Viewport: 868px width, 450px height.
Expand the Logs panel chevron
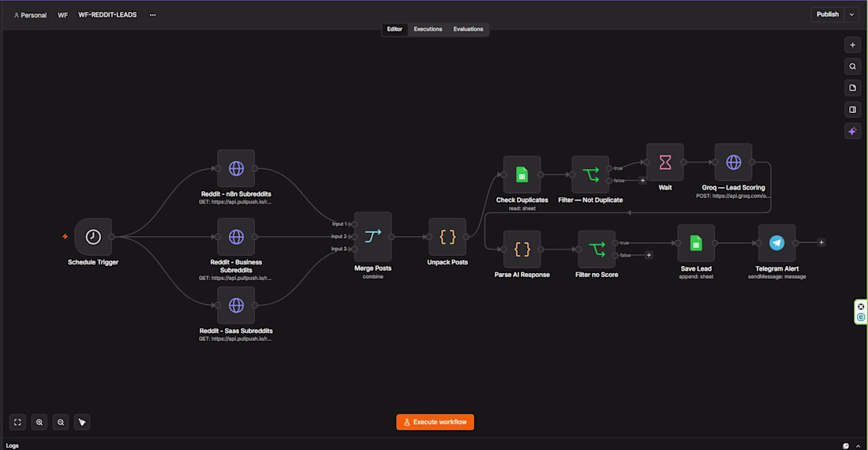[858, 445]
